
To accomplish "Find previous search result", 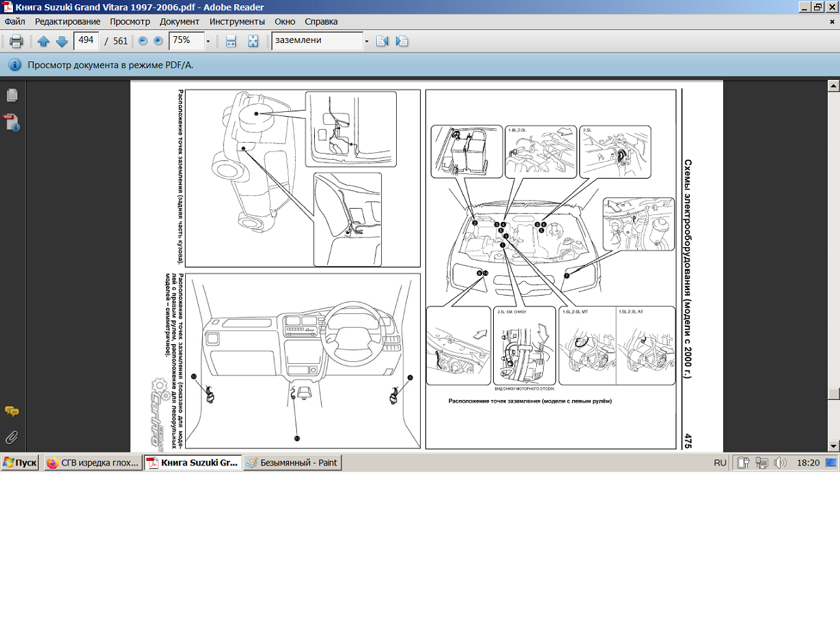I will [x=382, y=41].
